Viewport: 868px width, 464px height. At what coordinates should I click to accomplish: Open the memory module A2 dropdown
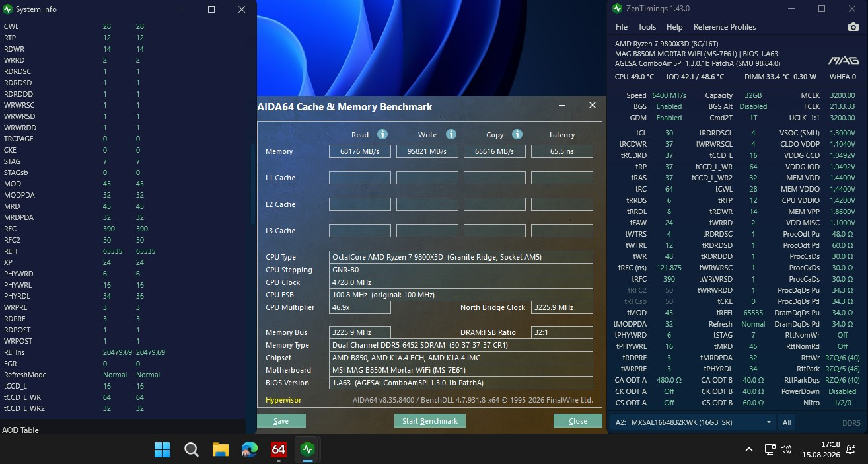point(693,422)
